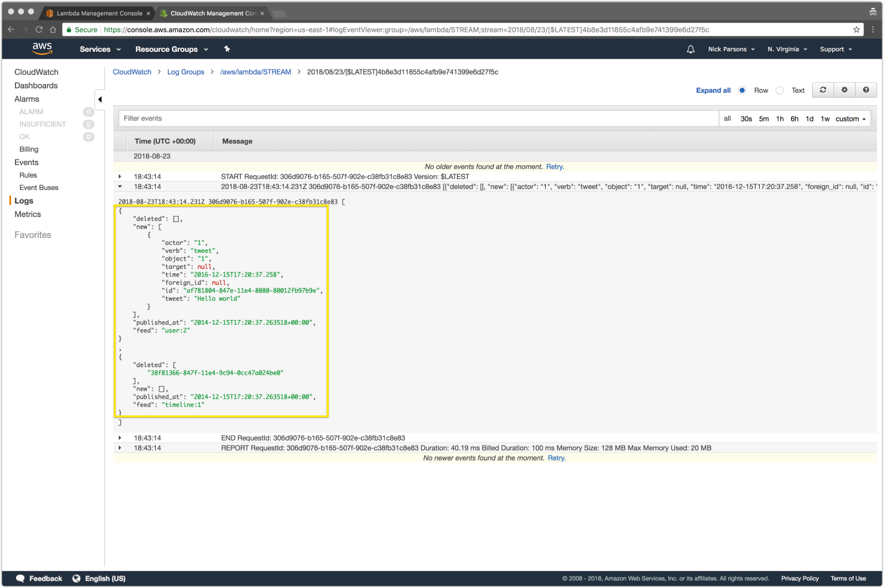Click the Filter events input field
Viewport: 884px width, 588px height.
418,118
